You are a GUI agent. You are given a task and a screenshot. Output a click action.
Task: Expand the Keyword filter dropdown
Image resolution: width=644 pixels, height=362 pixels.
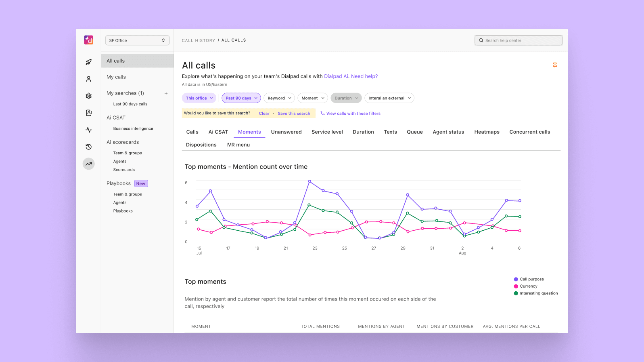click(279, 98)
